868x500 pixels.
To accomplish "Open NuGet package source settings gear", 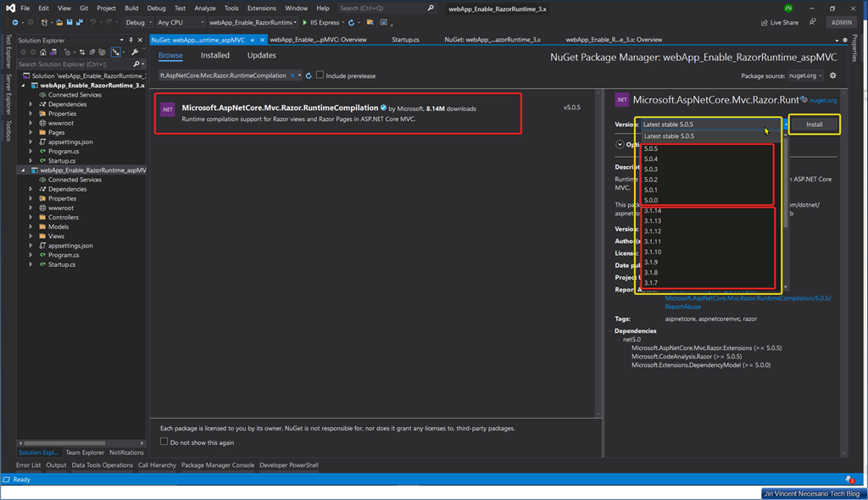I will pyautogui.click(x=833, y=75).
